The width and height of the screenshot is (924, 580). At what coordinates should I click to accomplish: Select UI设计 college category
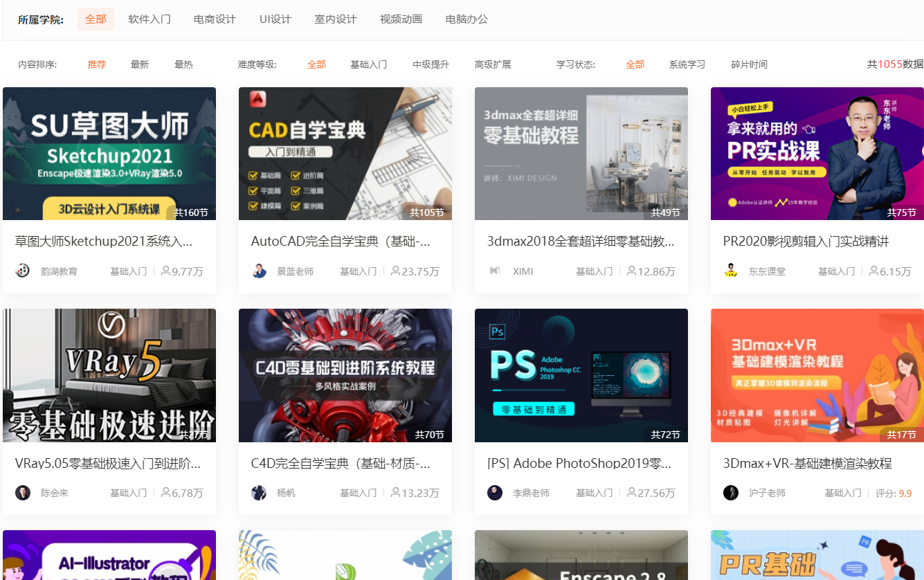click(275, 19)
